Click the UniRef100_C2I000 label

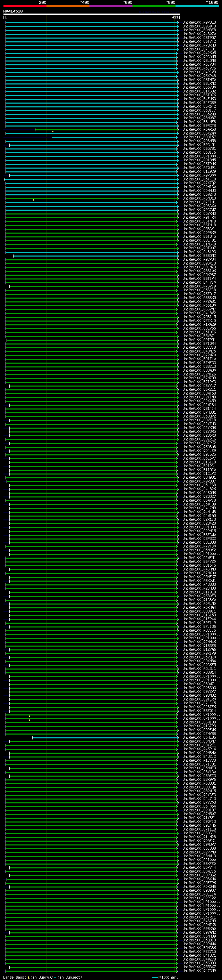[x=199, y=860]
